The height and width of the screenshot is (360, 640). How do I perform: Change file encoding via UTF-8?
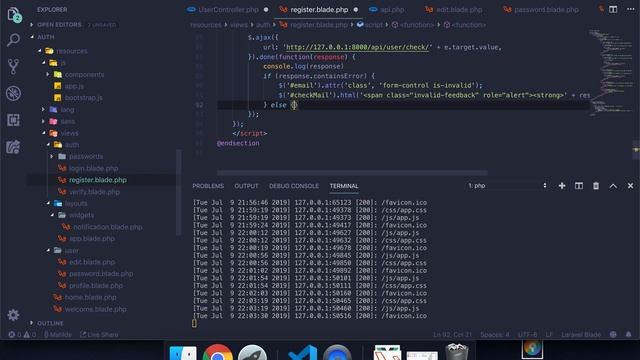coord(527,335)
